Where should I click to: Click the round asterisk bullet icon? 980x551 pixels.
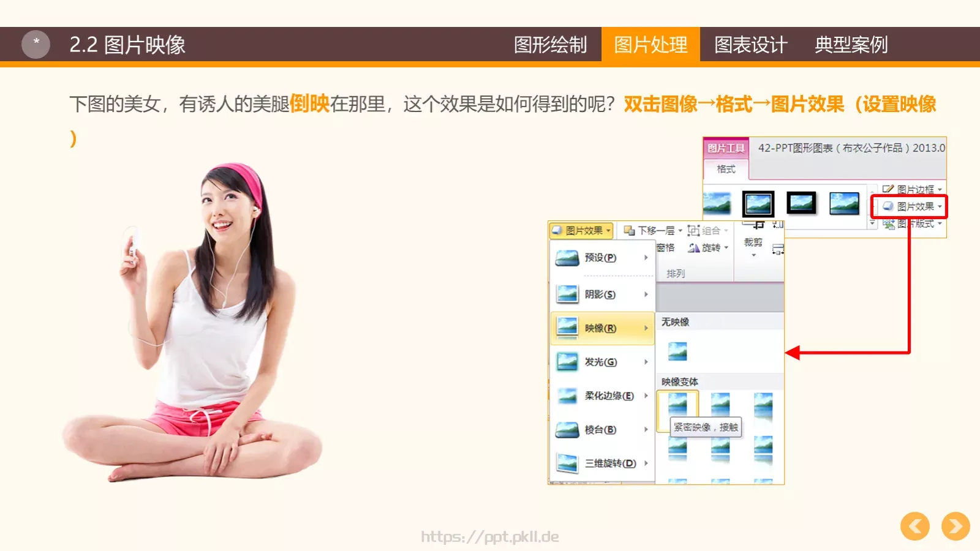36,44
